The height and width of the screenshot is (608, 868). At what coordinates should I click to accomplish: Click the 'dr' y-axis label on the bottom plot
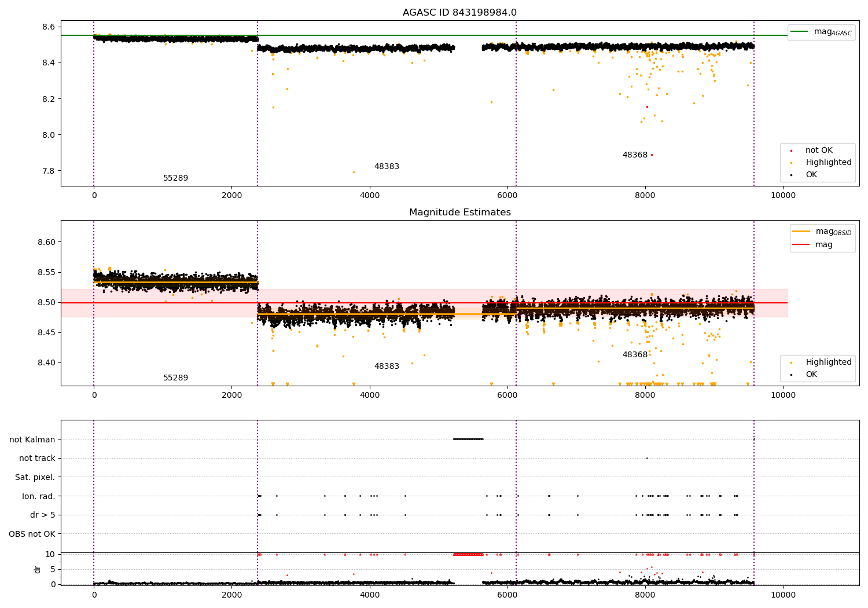pos(38,569)
